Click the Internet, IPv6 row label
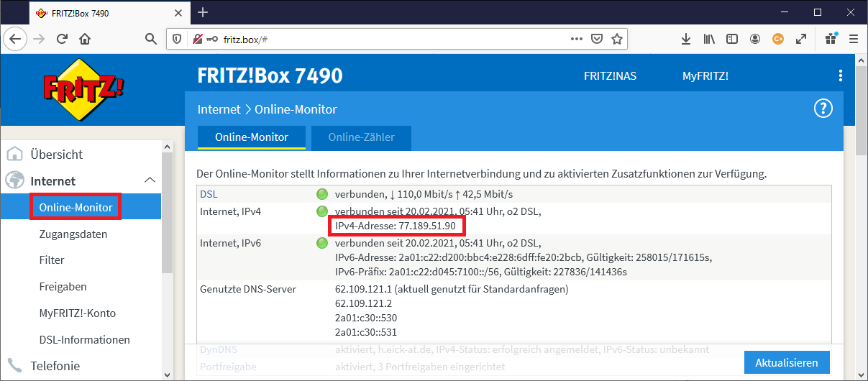The width and height of the screenshot is (868, 381). coord(230,243)
